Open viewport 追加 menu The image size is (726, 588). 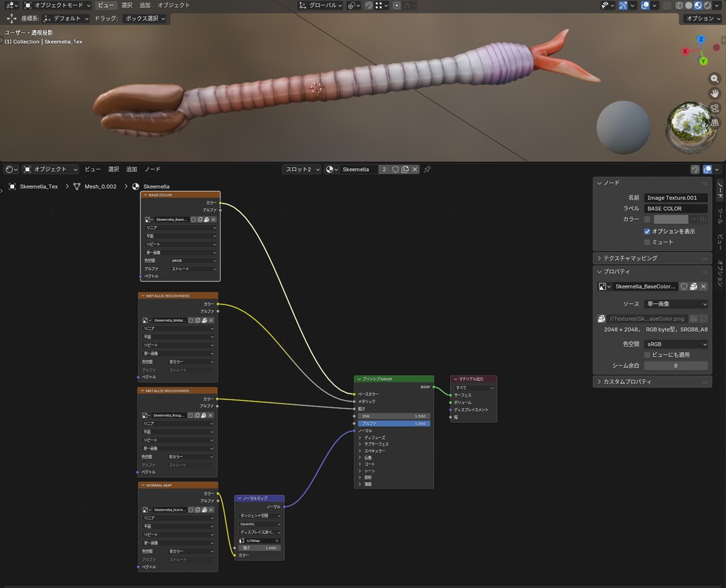pos(145,6)
